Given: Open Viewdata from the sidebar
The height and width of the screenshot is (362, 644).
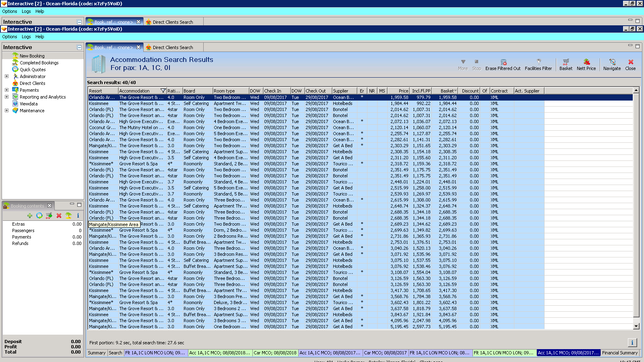Looking at the screenshot, I should point(29,104).
